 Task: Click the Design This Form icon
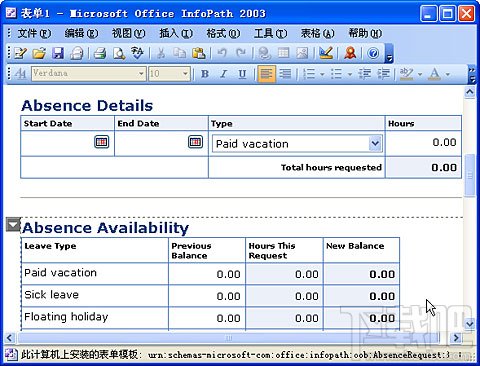326,53
